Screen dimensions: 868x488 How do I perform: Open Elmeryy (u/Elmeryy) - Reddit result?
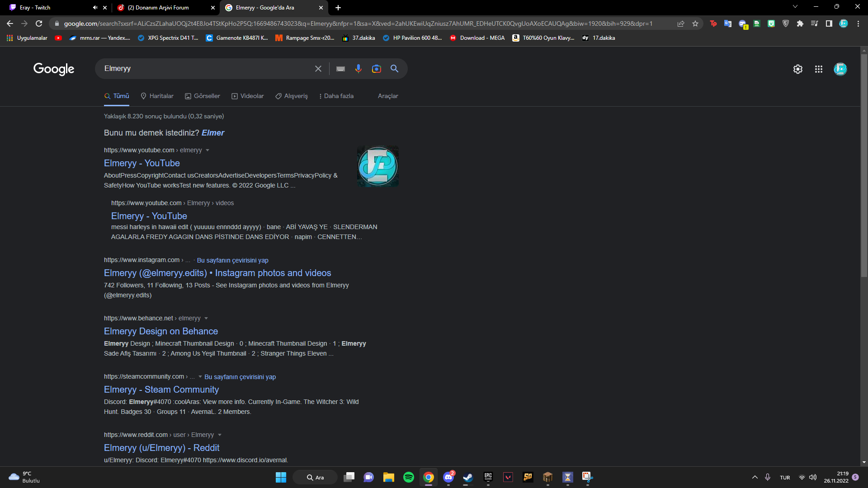(162, 448)
